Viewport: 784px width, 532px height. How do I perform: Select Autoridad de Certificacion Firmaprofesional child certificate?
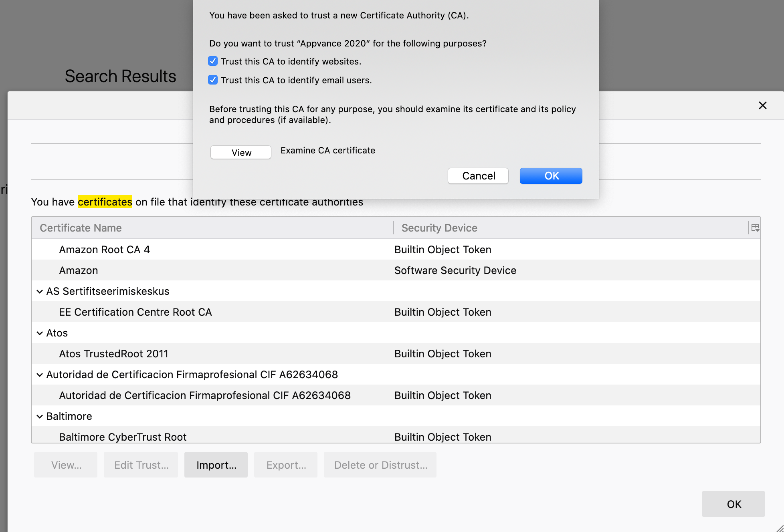(396, 395)
